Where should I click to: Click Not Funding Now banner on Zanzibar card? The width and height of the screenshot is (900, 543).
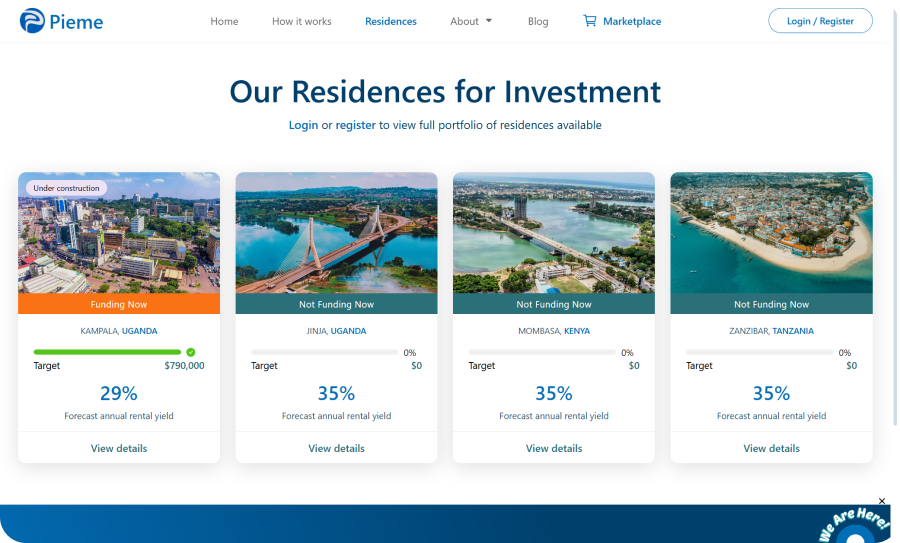(771, 304)
